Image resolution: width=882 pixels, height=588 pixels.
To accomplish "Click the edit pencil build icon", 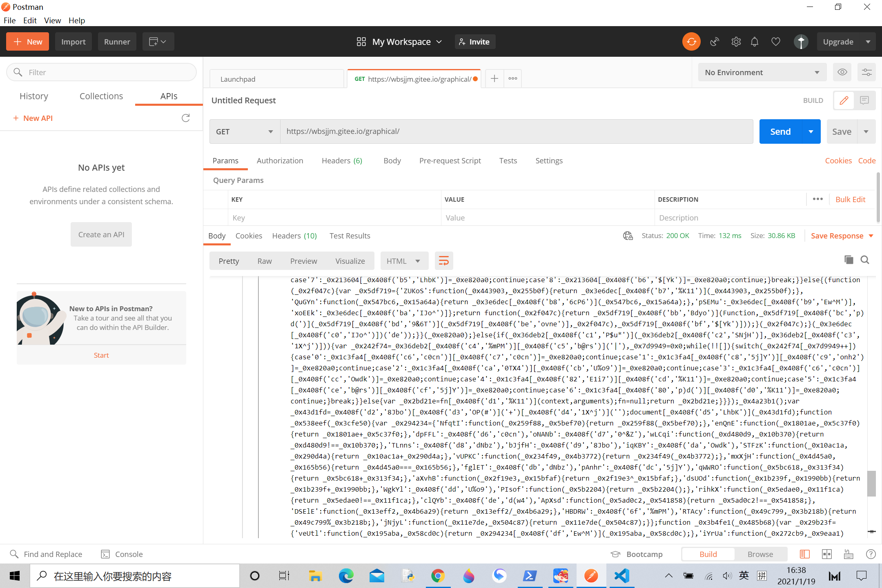I will coord(844,100).
